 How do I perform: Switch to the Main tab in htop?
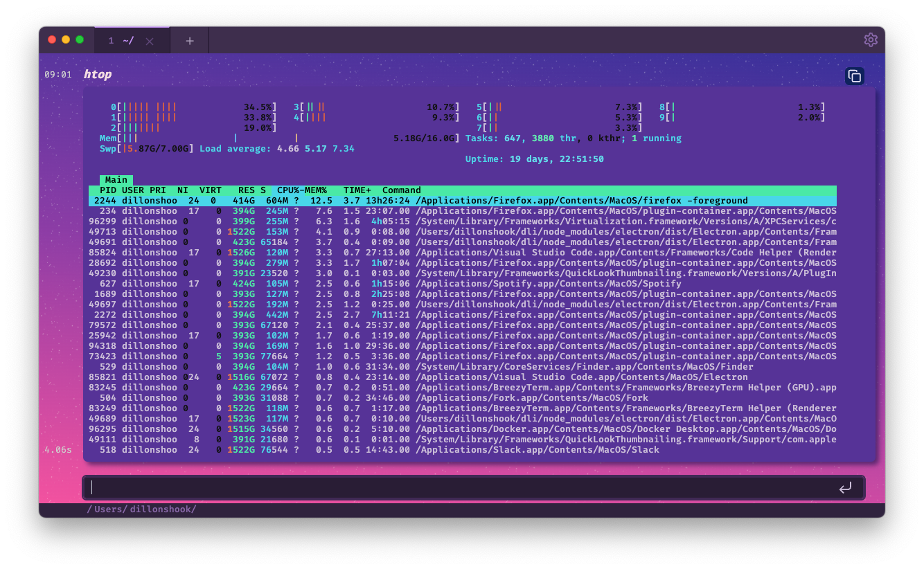coord(116,179)
